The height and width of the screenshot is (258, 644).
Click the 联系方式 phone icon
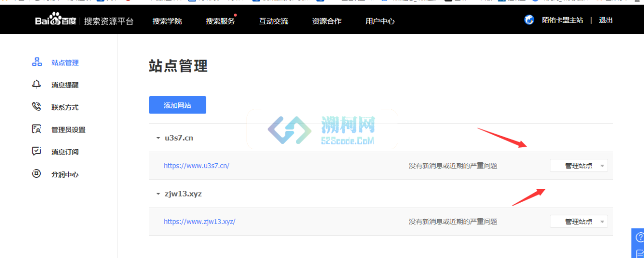37,107
